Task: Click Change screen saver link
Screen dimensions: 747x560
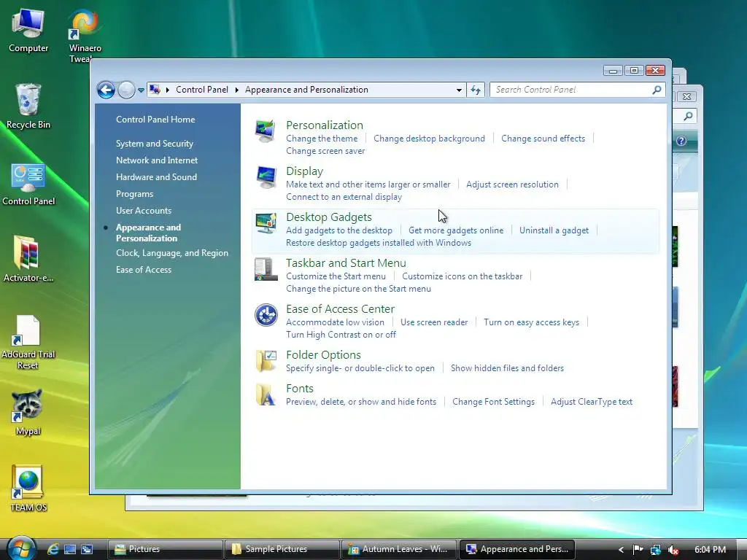Action: pos(325,151)
